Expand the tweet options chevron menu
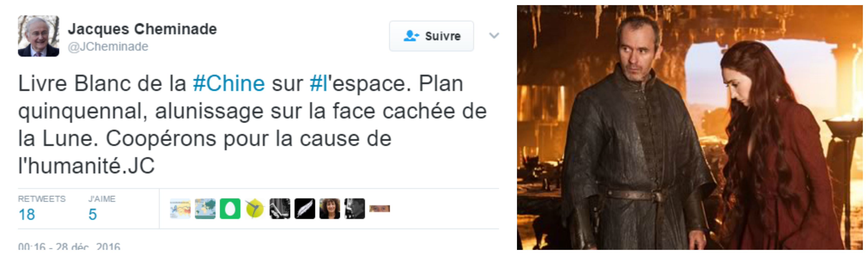 pyautogui.click(x=494, y=35)
